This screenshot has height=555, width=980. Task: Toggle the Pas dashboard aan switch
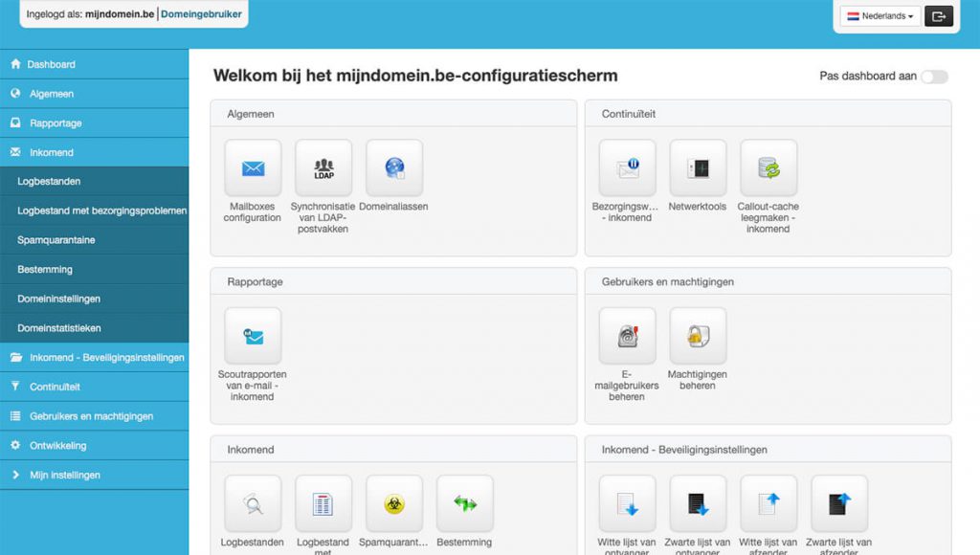coord(934,77)
